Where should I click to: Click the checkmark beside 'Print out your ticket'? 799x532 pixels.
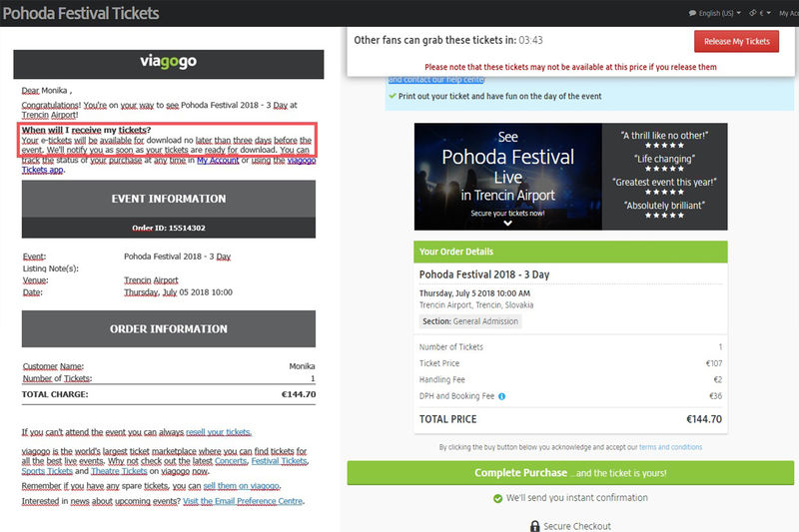tap(393, 96)
